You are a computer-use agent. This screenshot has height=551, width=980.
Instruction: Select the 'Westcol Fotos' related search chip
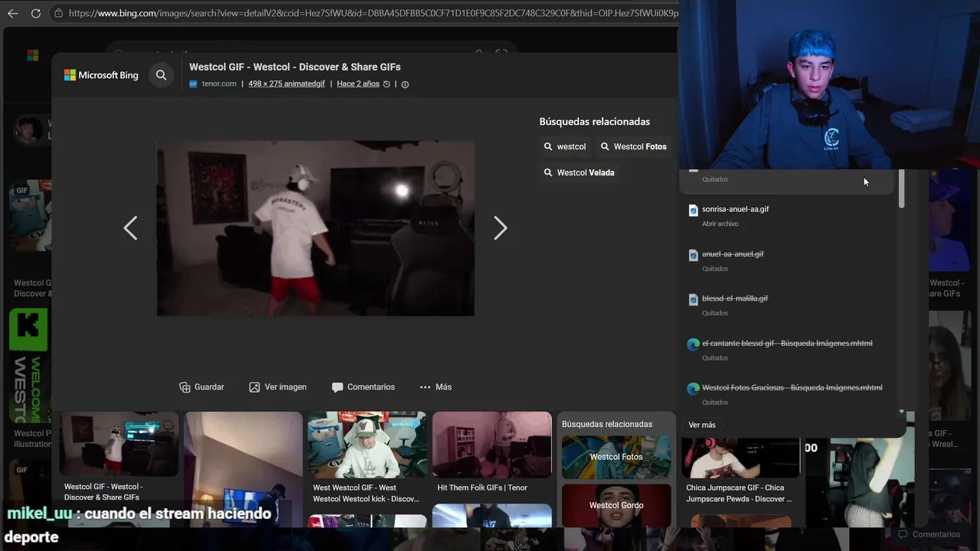click(633, 146)
